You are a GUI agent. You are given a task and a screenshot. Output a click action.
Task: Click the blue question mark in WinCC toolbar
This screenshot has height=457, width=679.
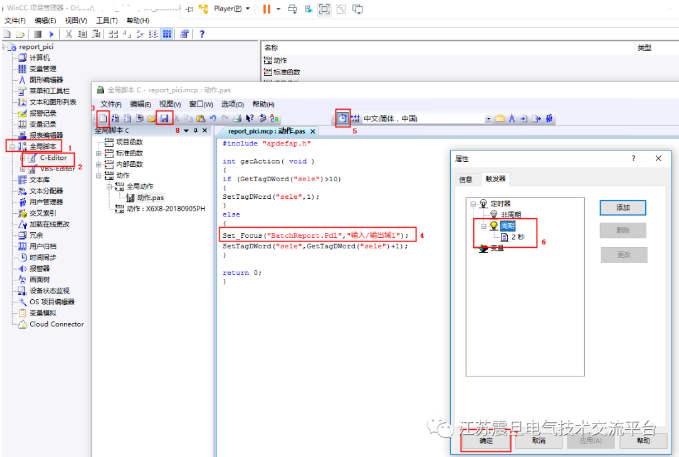(201, 34)
